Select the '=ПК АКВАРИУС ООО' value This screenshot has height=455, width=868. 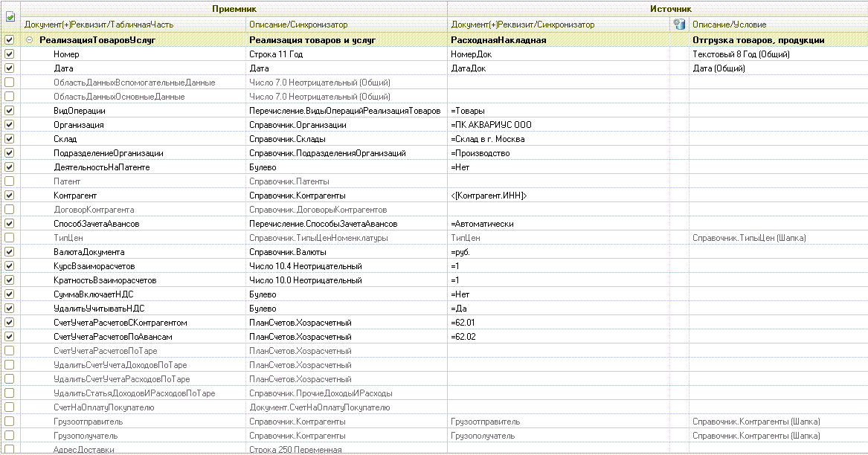[559, 125]
